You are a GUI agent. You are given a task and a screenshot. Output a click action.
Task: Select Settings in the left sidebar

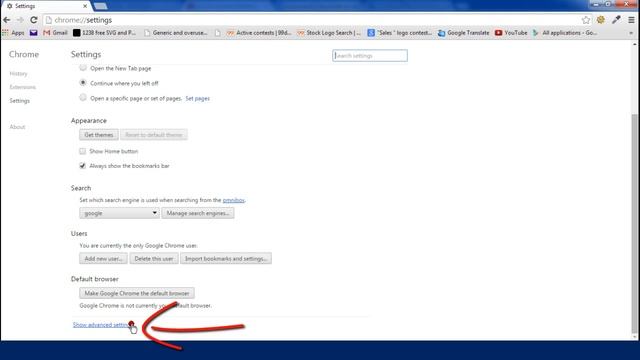[x=20, y=100]
